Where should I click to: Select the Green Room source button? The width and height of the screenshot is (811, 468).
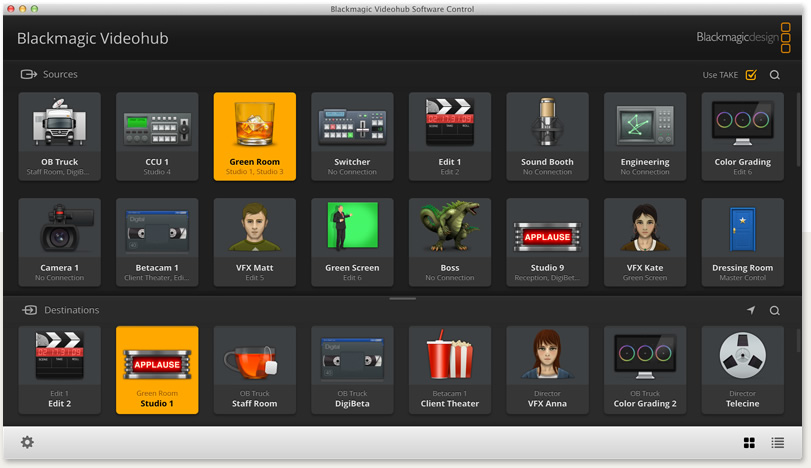tap(254, 136)
